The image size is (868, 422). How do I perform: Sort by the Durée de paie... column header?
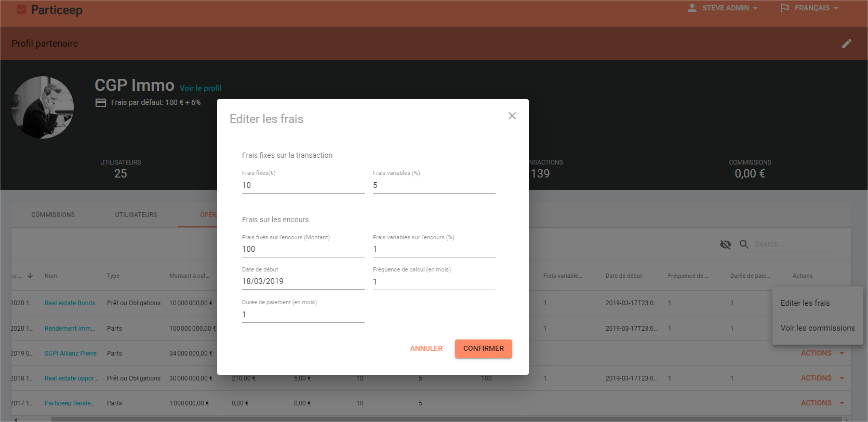(750, 276)
